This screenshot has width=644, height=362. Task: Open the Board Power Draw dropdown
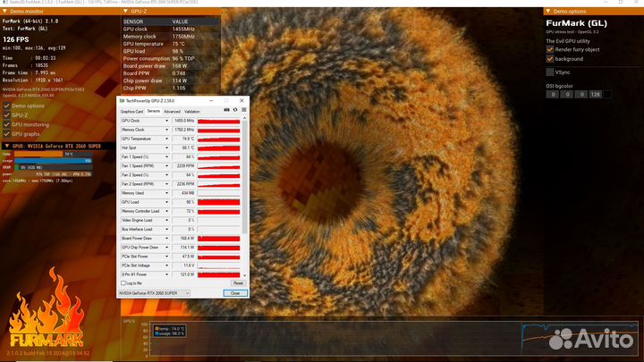pos(166,239)
